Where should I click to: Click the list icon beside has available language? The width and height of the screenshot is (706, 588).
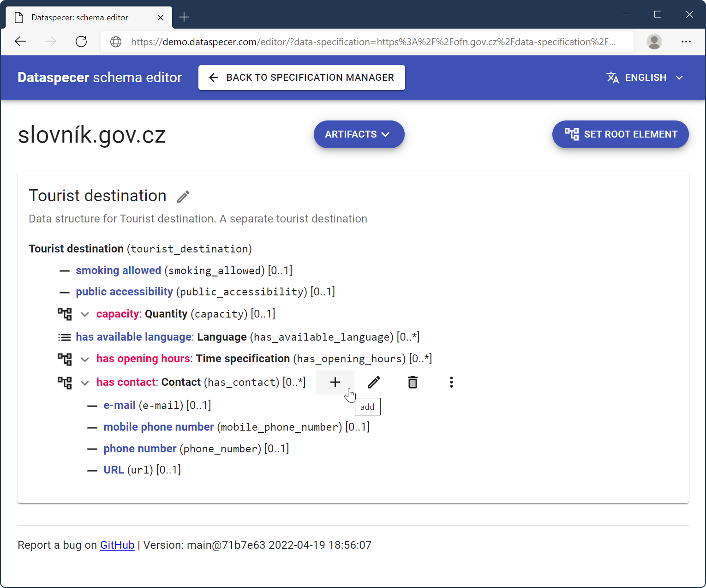(x=65, y=337)
